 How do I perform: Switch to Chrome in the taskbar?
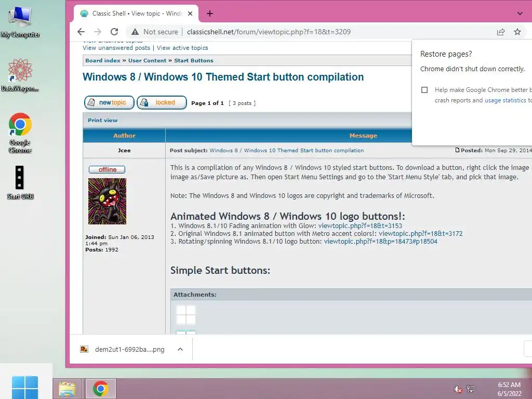tap(100, 389)
